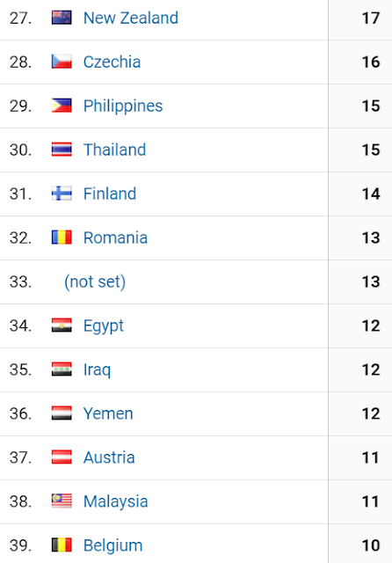
Task: Click the New Zealand flag icon
Action: pos(62,18)
